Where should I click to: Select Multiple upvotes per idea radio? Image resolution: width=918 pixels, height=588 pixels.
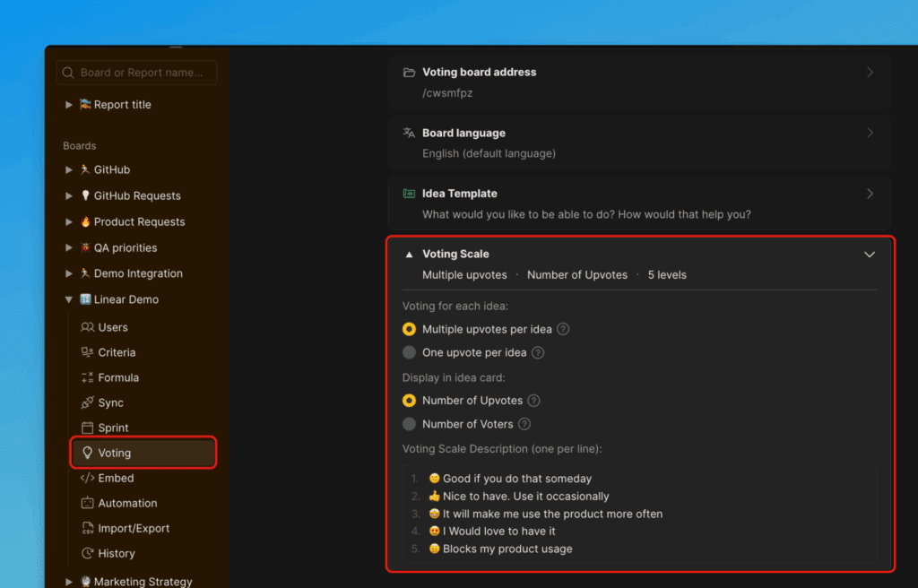click(410, 329)
